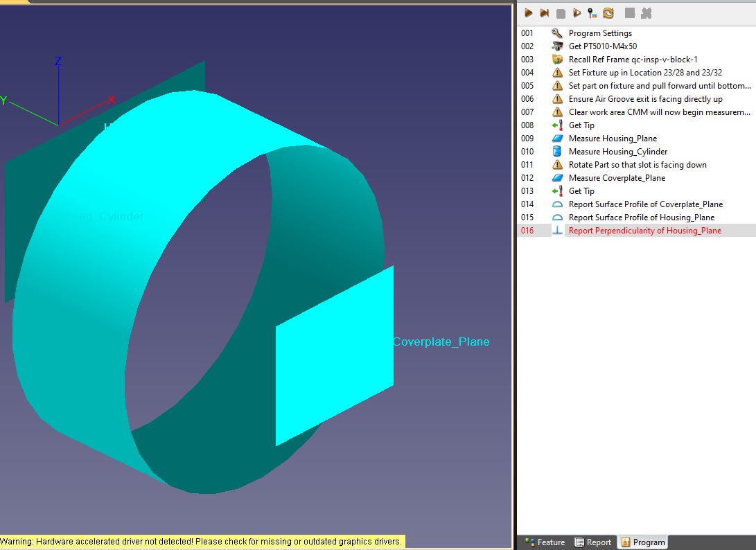
Task: Click warning icon on step 011
Action: pos(557,165)
